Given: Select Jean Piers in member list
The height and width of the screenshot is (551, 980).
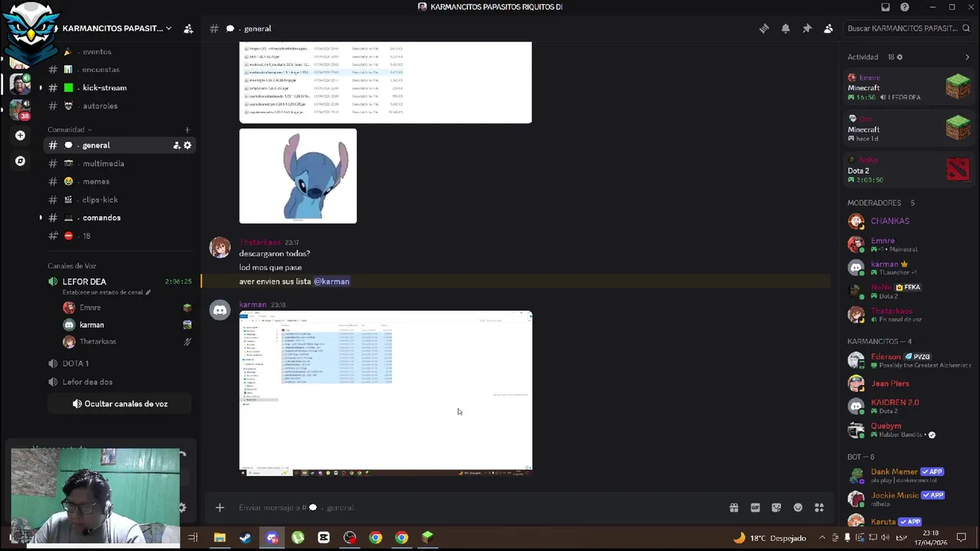Looking at the screenshot, I should click(x=909, y=383).
